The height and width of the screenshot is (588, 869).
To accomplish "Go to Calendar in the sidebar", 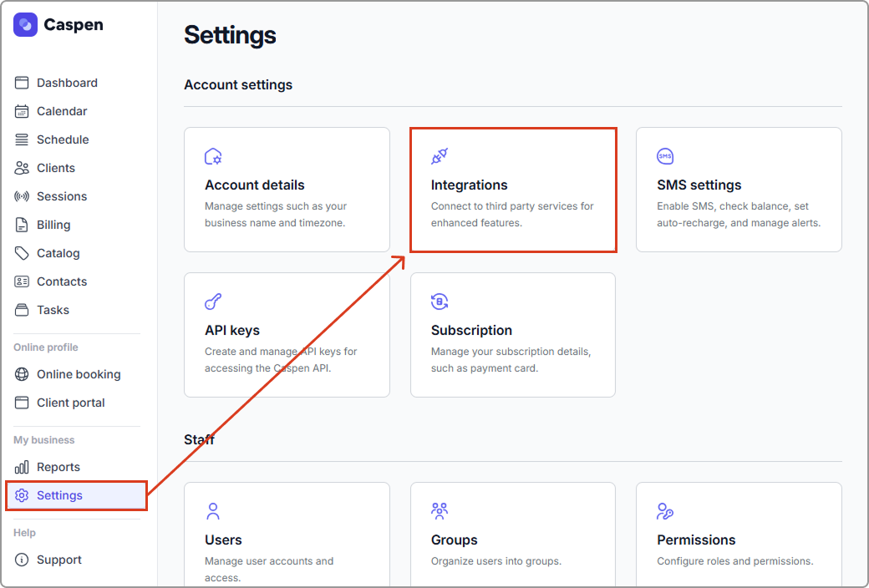I will (62, 111).
